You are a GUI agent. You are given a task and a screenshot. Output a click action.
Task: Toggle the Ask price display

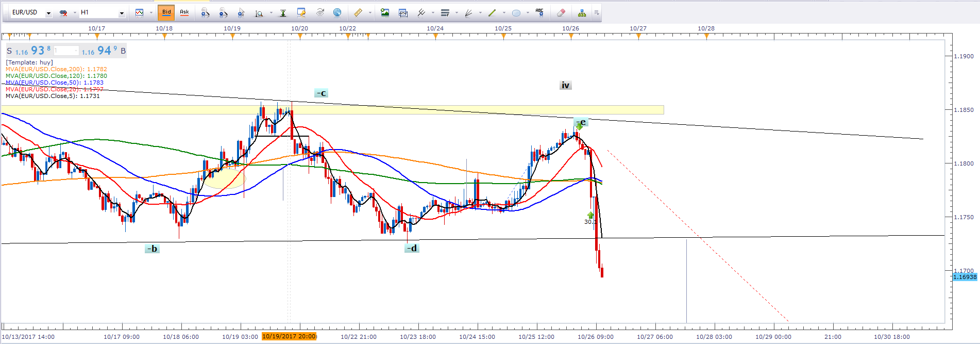point(184,13)
